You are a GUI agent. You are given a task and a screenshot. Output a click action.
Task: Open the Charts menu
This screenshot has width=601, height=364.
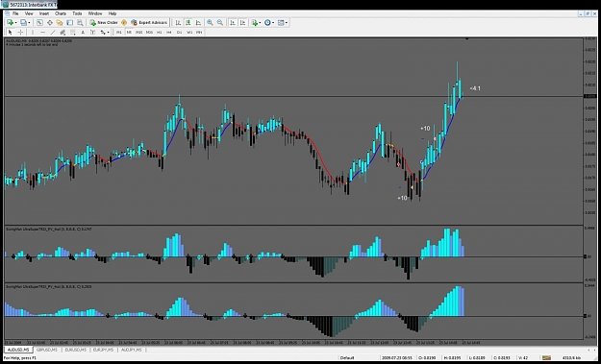coord(61,13)
